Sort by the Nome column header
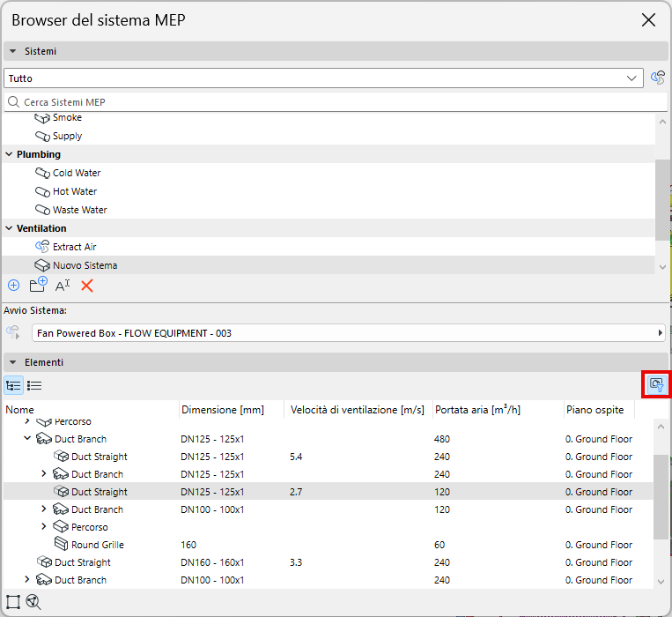 point(91,410)
